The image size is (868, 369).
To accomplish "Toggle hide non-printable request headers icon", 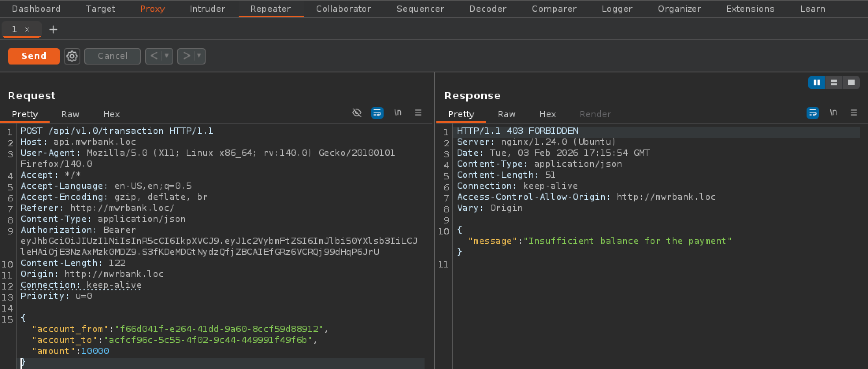I will point(356,113).
